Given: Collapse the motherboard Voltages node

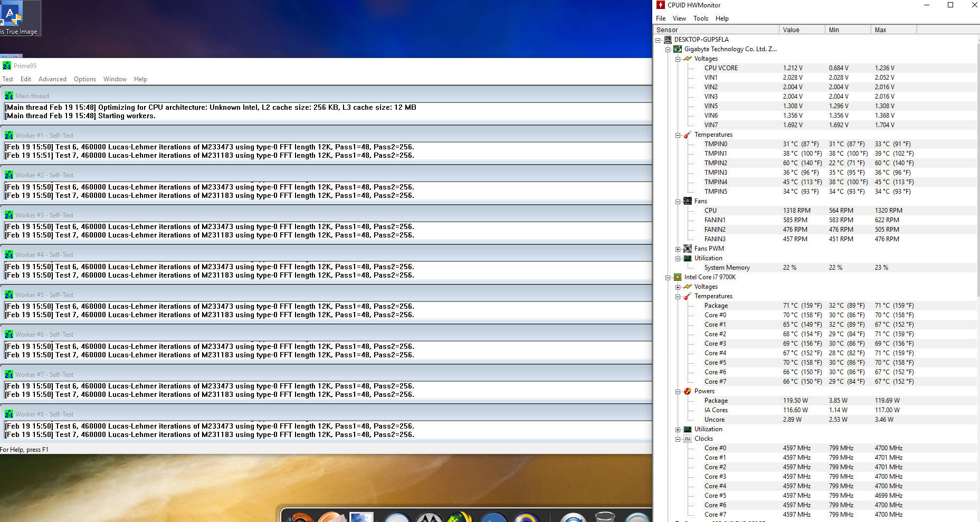Looking at the screenshot, I should [678, 59].
